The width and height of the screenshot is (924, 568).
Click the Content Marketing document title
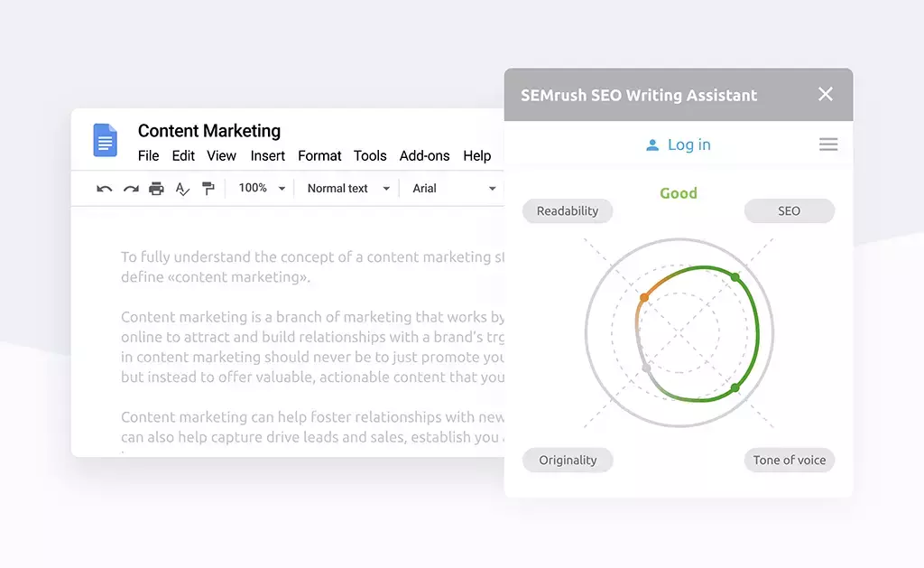209,131
